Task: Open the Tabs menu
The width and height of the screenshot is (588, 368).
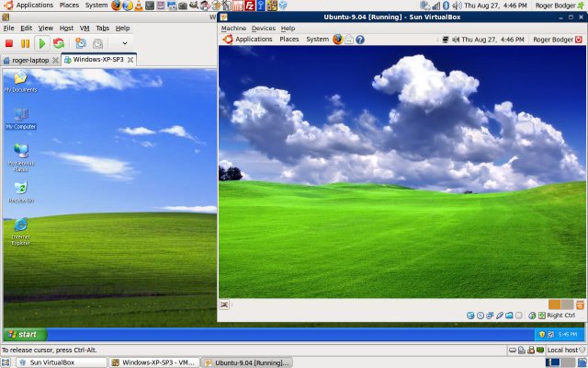Action: [x=102, y=29]
